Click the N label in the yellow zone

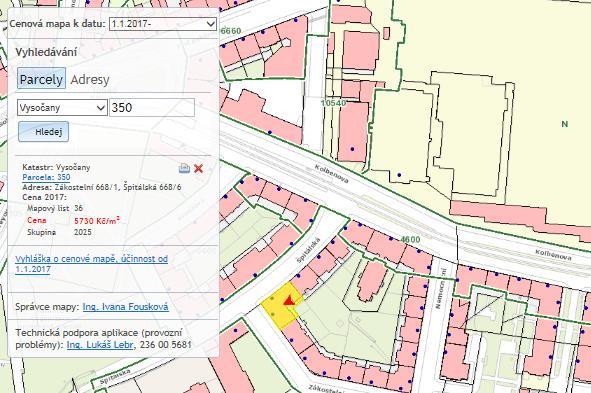point(565,124)
